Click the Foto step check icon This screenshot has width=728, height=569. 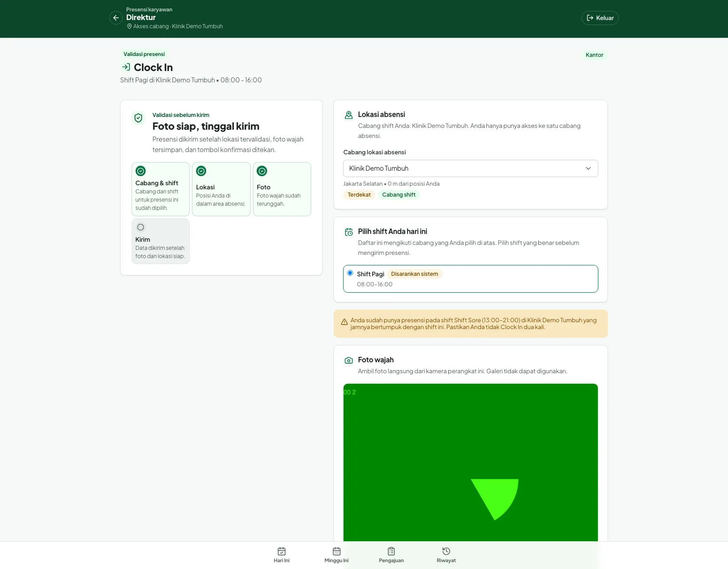point(262,171)
